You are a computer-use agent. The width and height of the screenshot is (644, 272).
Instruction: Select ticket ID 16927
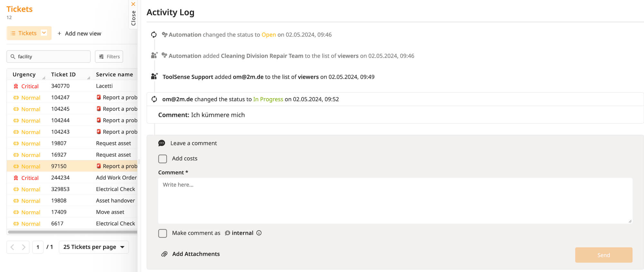59,155
